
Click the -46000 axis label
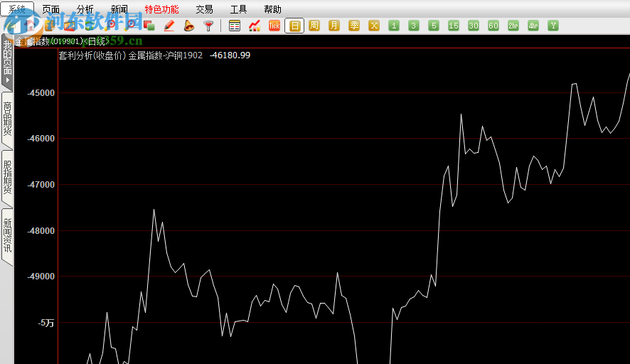[41, 138]
